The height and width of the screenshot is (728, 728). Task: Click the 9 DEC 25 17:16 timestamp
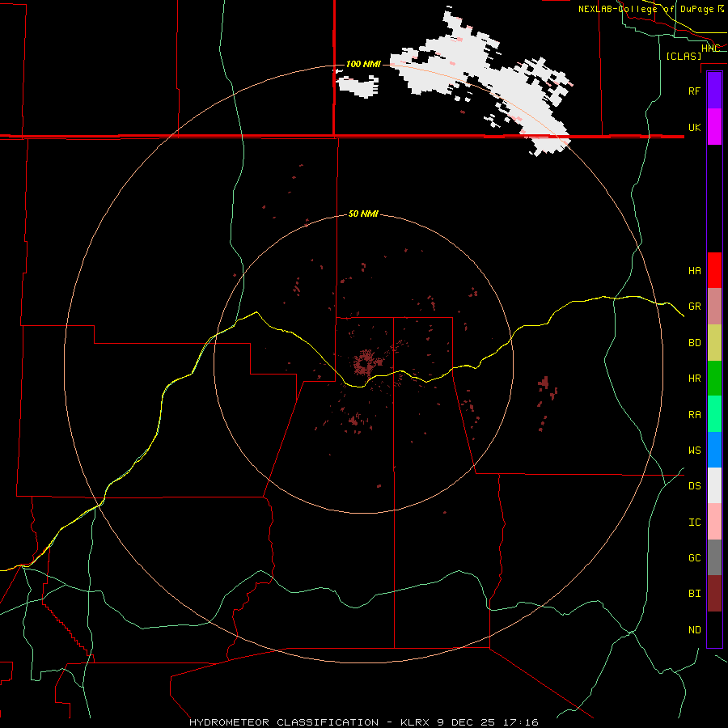488,722
